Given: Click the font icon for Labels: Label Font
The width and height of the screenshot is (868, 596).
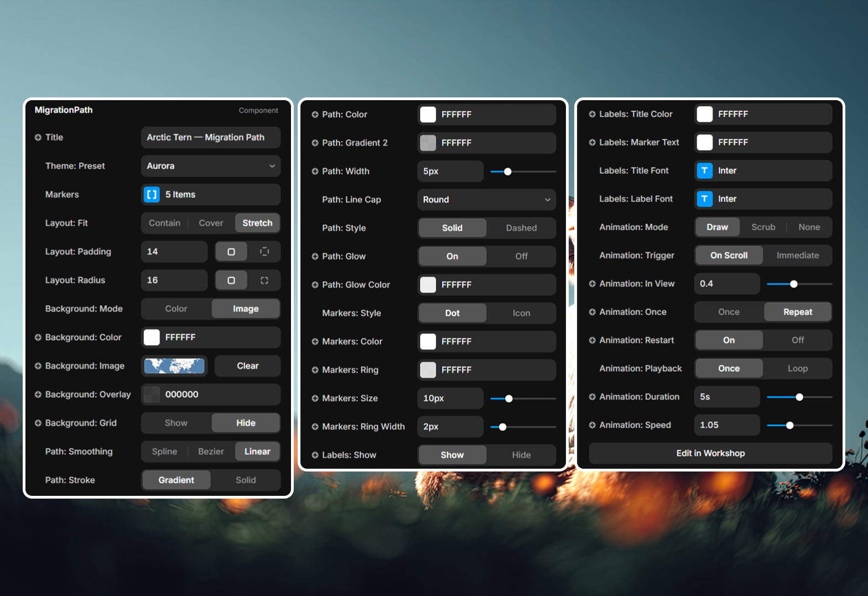Looking at the screenshot, I should coord(704,199).
